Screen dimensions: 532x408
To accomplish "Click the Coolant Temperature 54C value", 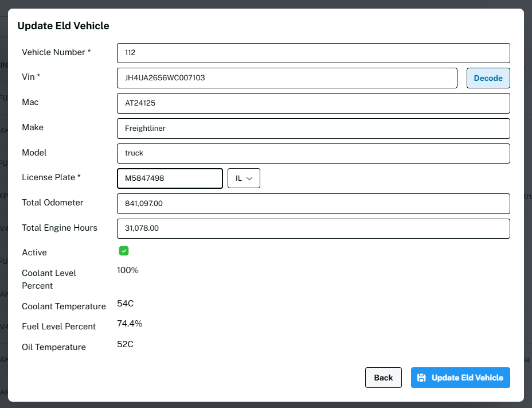I will (125, 304).
